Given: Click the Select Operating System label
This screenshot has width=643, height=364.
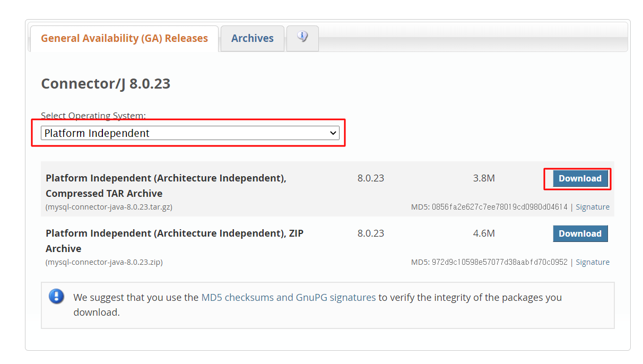Looking at the screenshot, I should (x=93, y=116).
